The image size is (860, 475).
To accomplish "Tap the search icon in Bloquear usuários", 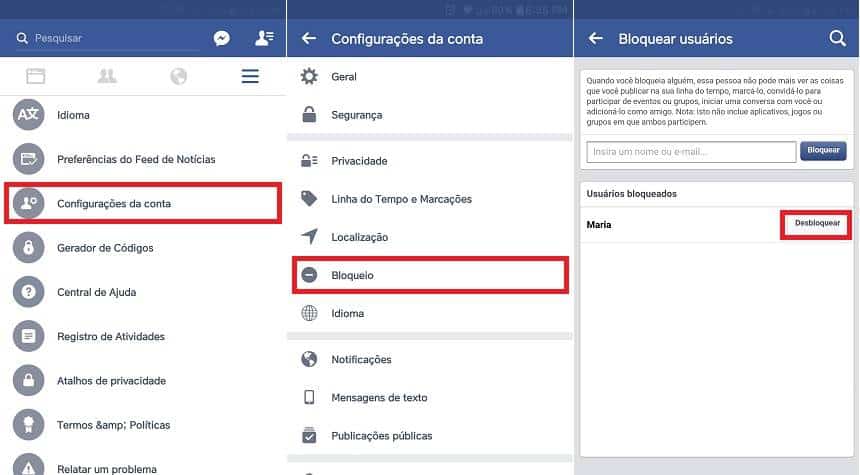I will coord(838,38).
